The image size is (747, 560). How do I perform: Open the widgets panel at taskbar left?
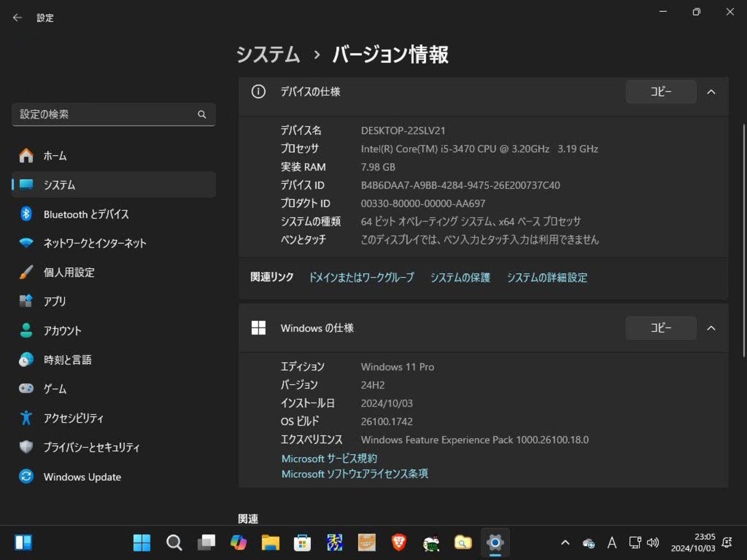(x=24, y=543)
